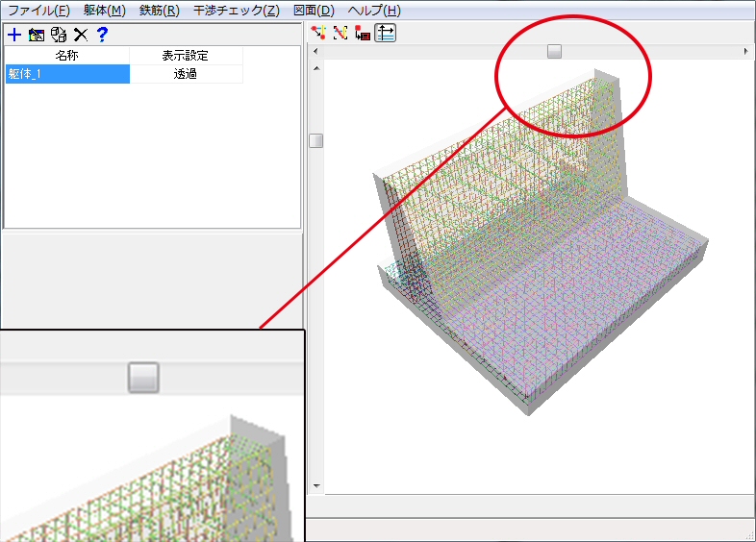Click the 名称 column header
The width and height of the screenshot is (756, 542).
point(67,56)
